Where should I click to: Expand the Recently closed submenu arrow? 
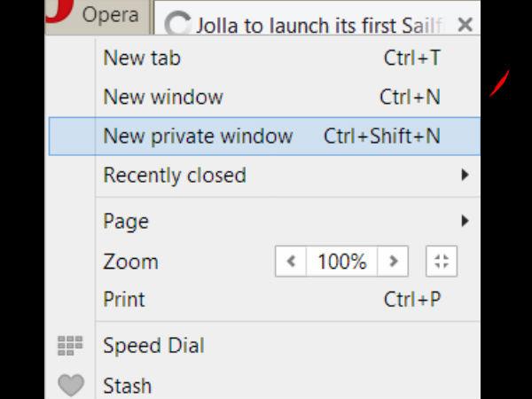click(x=464, y=175)
